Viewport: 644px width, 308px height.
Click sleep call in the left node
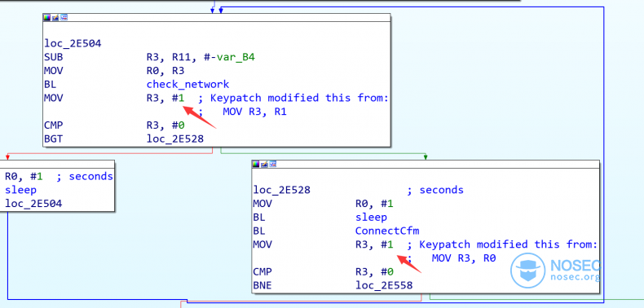[x=20, y=190]
